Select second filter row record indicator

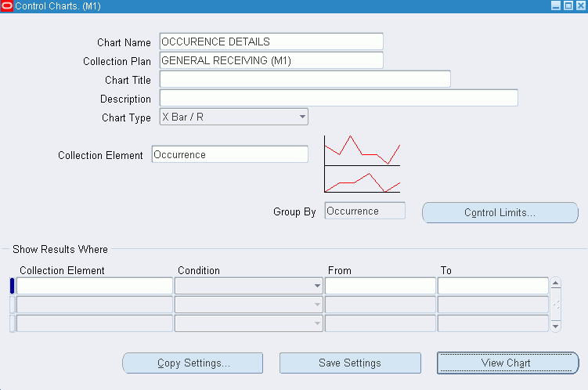(x=12, y=305)
